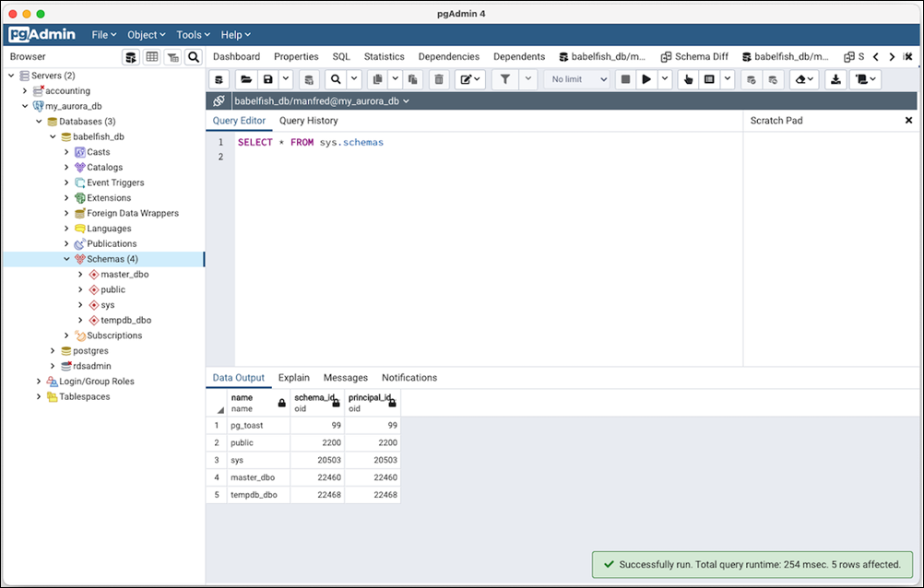Viewport: 924px width, 588px height.
Task: Select the master_dbo schema in tree
Action: point(124,275)
